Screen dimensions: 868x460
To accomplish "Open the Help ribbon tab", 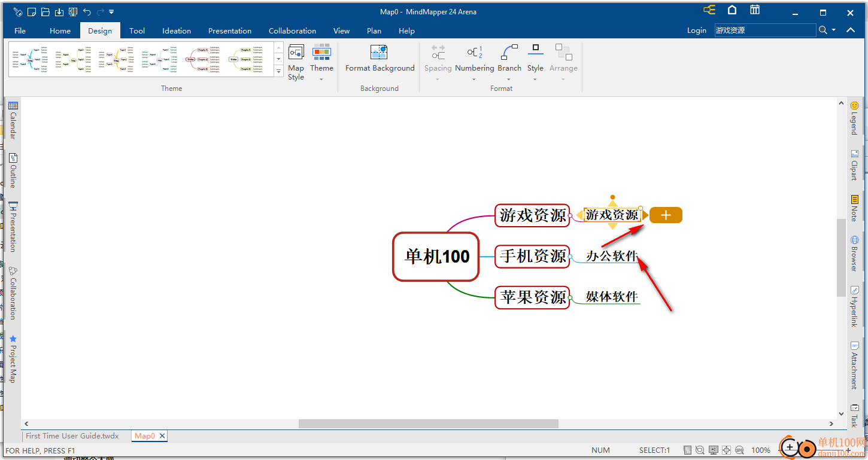I will 406,31.
